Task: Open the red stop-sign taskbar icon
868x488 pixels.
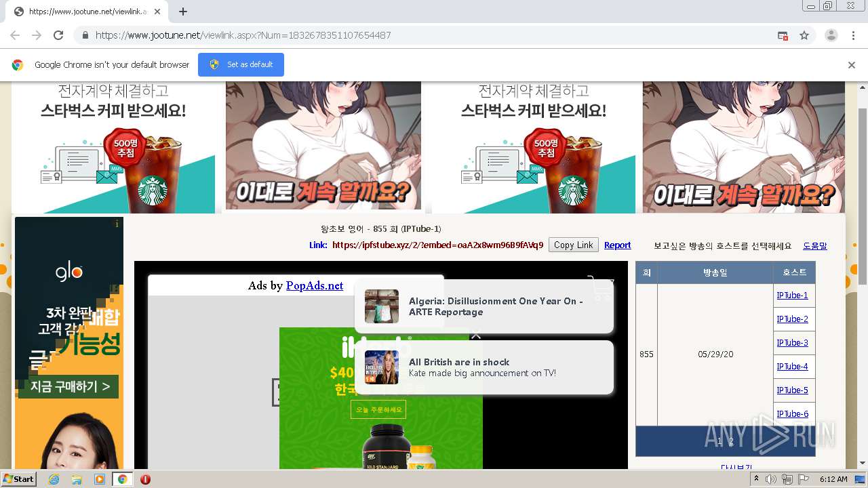Action: coord(145,479)
